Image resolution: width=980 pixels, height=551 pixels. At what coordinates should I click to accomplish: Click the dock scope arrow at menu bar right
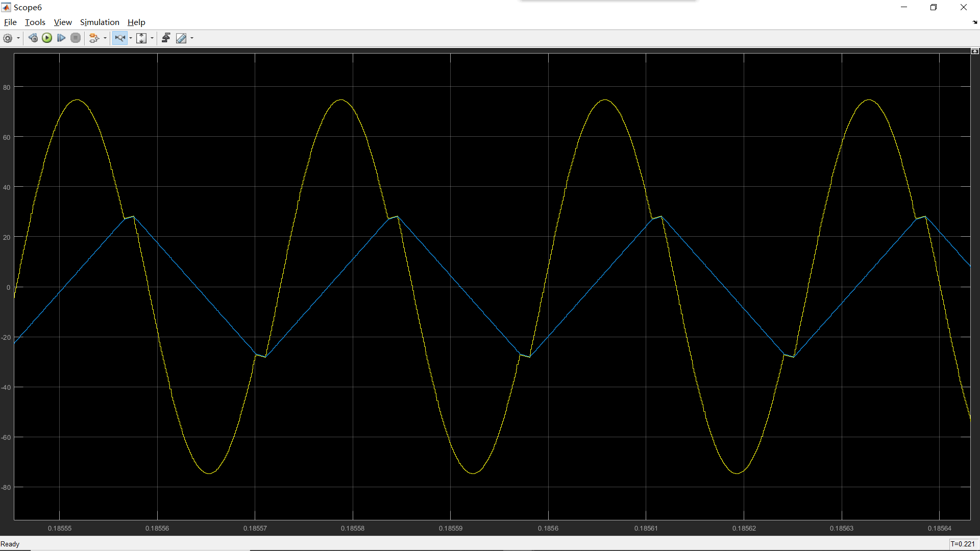(975, 22)
